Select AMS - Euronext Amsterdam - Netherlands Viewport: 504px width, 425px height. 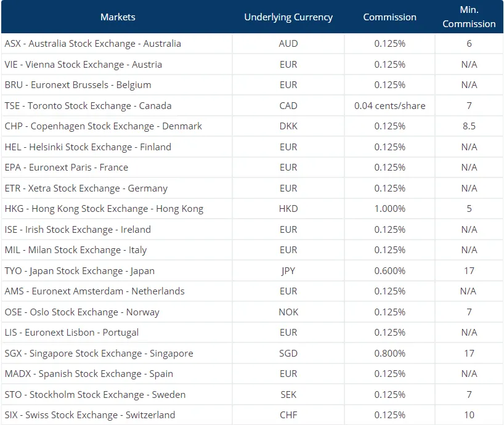pyautogui.click(x=94, y=291)
